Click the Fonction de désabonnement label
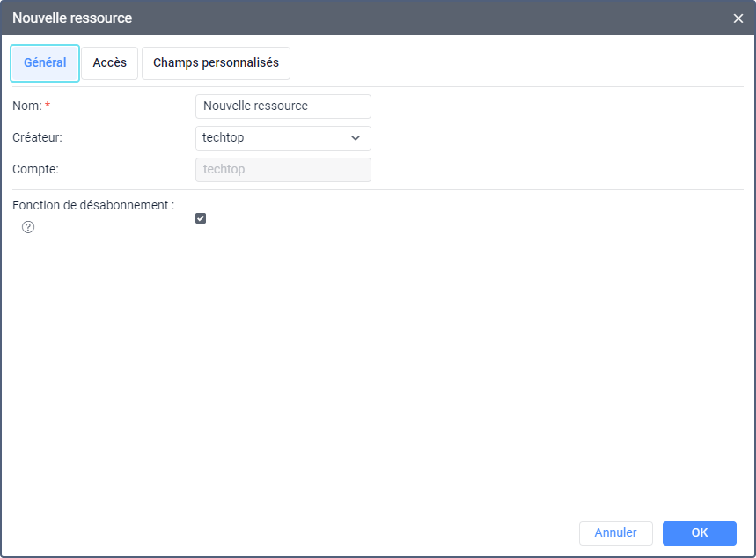The height and width of the screenshot is (558, 756). click(x=92, y=205)
